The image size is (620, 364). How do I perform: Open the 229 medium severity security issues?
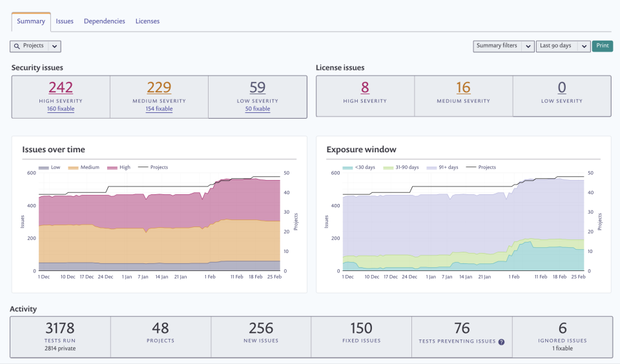[x=159, y=87]
